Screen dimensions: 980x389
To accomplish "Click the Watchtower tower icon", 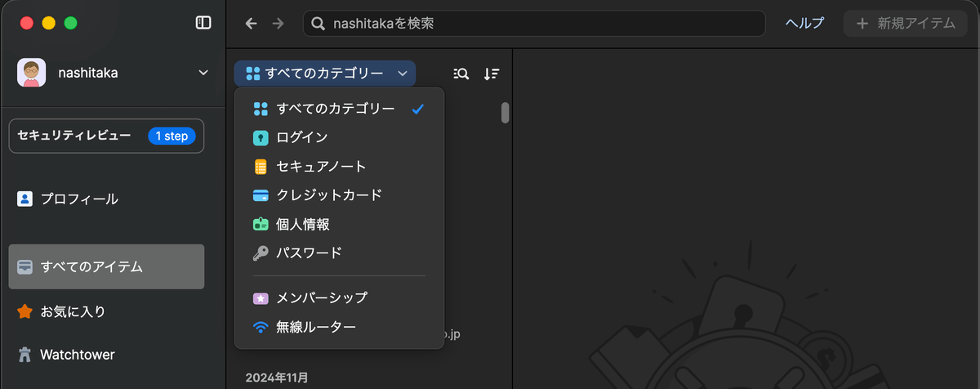I will tap(24, 355).
